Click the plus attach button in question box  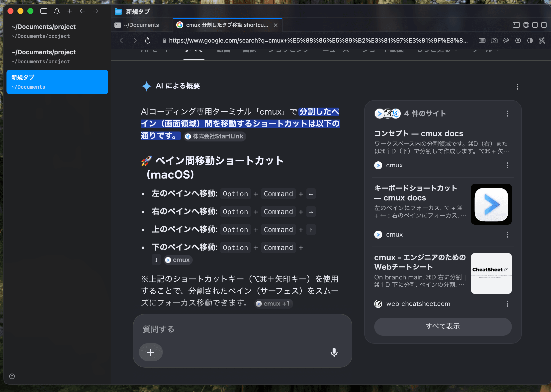(x=151, y=352)
